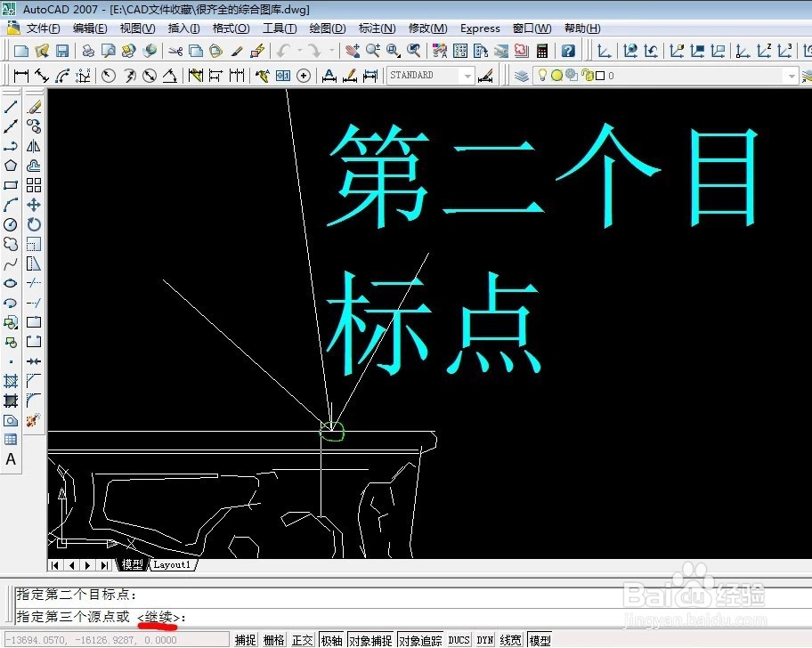Click the Help question mark button
Image resolution: width=812 pixels, height=648 pixels.
568,51
